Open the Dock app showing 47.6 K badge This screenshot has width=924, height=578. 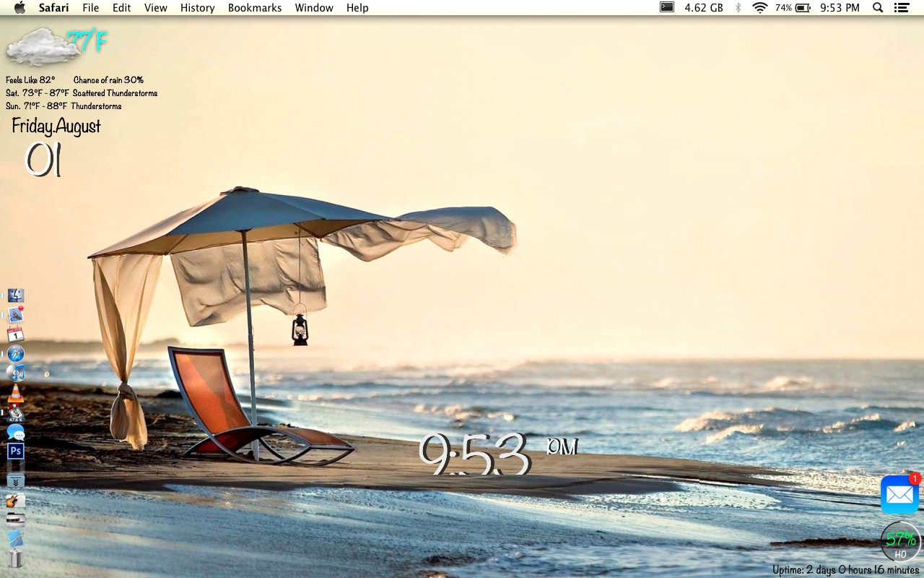[16, 413]
